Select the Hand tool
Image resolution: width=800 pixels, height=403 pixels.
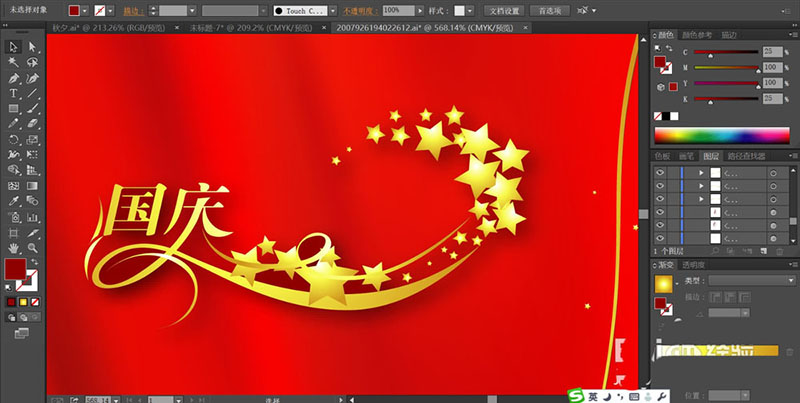coord(14,248)
